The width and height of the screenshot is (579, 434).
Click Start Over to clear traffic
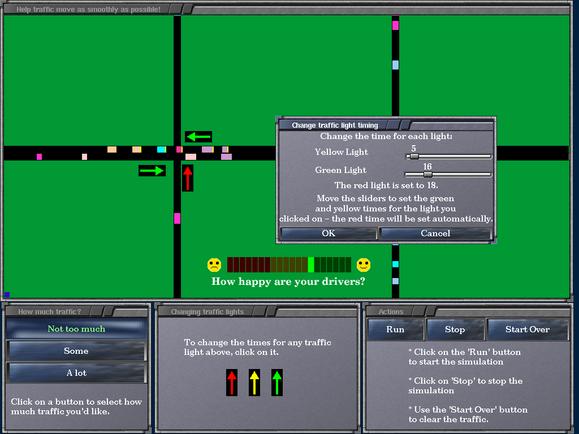point(527,329)
